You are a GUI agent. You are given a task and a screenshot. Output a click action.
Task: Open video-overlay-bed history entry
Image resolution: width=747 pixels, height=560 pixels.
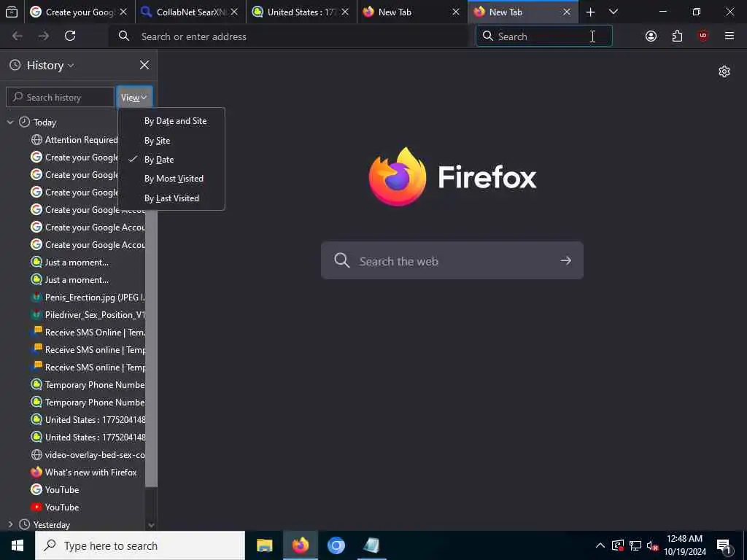coord(88,455)
